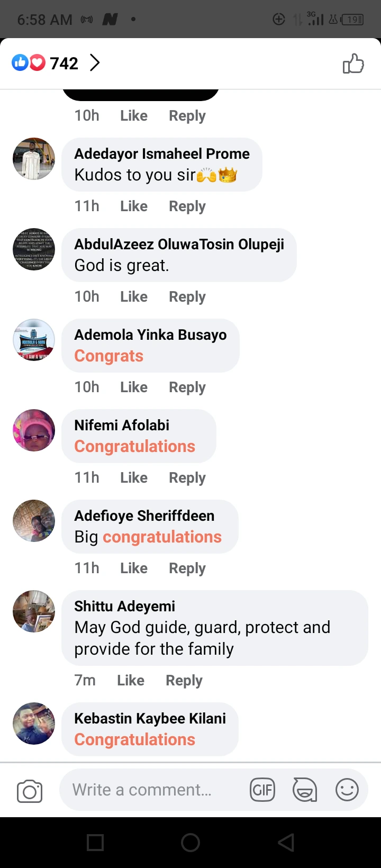The height and width of the screenshot is (868, 381).
Task: Expand reactions list with arrow beside 742
Action: 95,63
